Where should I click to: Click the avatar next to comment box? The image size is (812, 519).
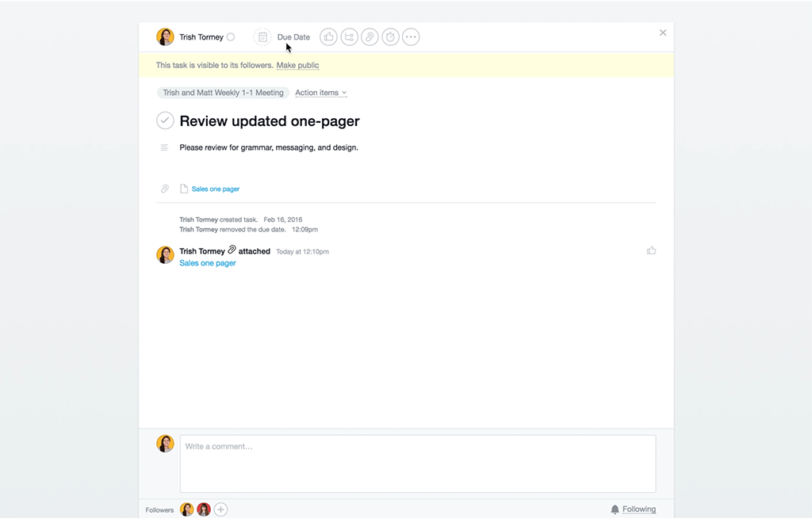pyautogui.click(x=165, y=444)
